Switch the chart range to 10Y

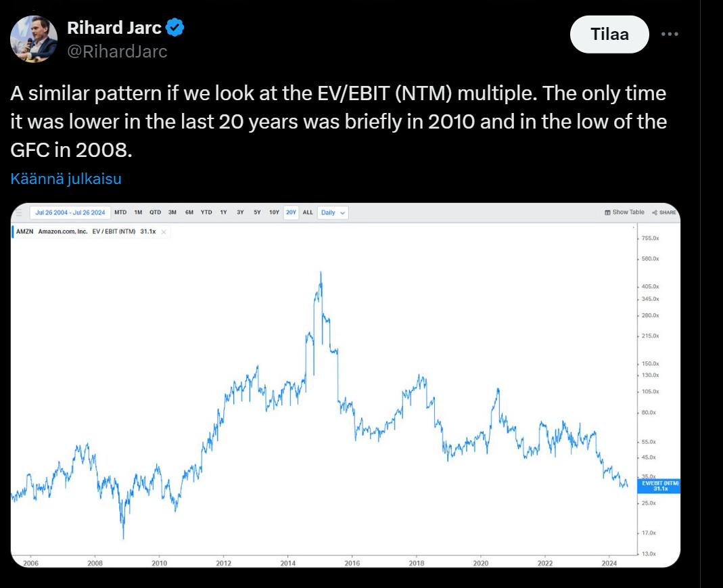point(274,212)
